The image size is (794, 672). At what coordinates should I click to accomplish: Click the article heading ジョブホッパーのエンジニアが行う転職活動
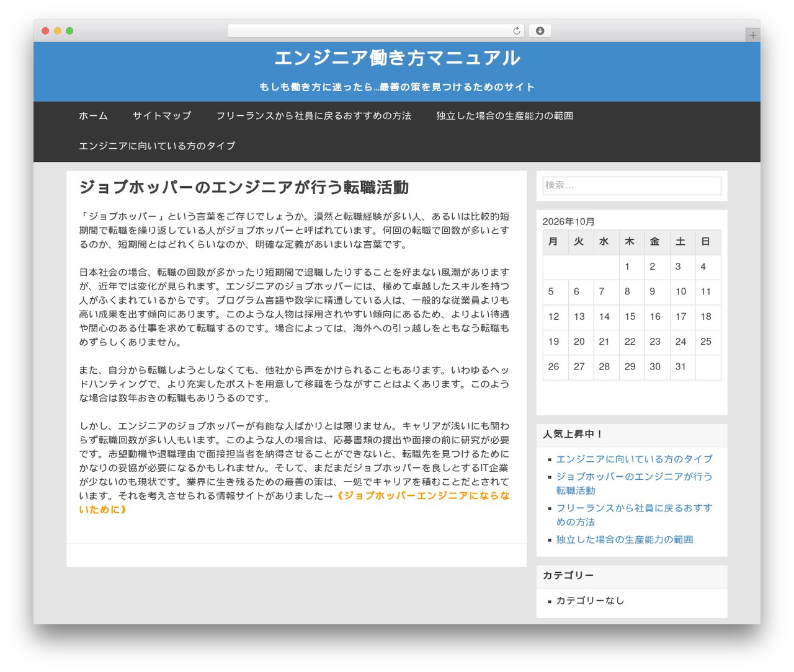point(244,188)
